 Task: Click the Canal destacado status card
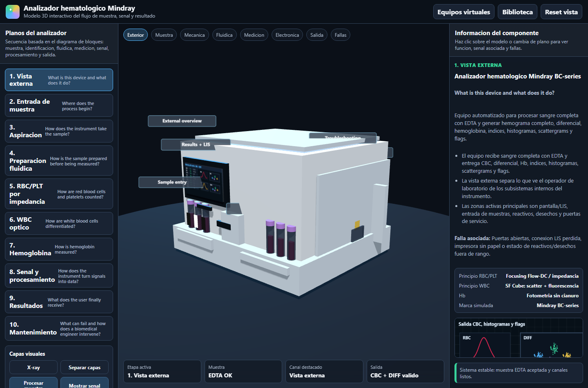click(x=324, y=371)
